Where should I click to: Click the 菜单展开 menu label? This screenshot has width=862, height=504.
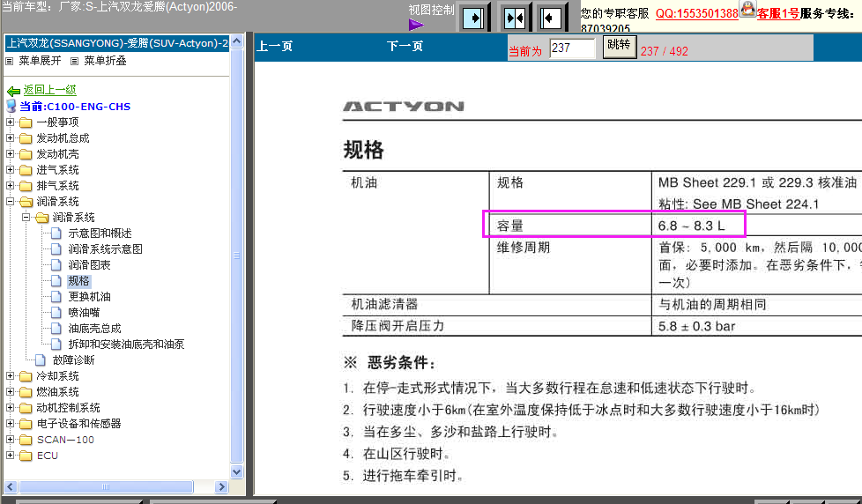(x=40, y=61)
